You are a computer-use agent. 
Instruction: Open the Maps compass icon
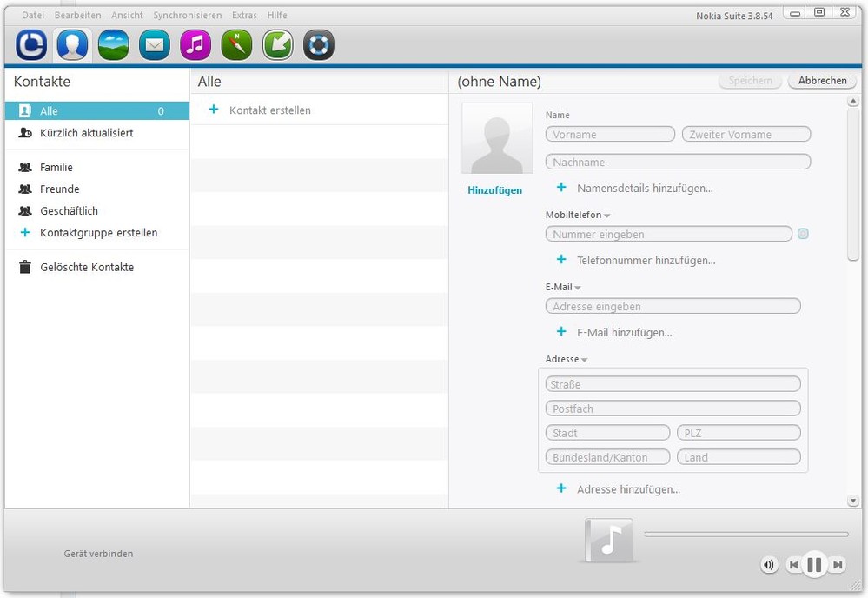pyautogui.click(x=236, y=45)
